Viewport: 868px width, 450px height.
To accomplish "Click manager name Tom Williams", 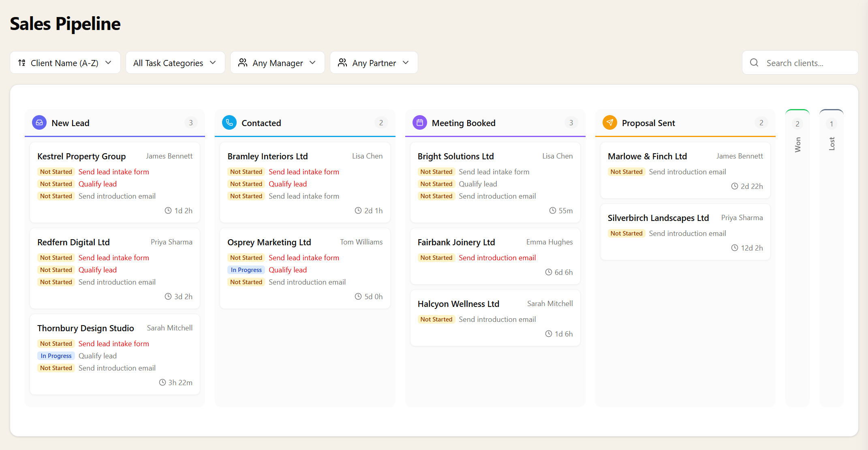I will click(361, 242).
